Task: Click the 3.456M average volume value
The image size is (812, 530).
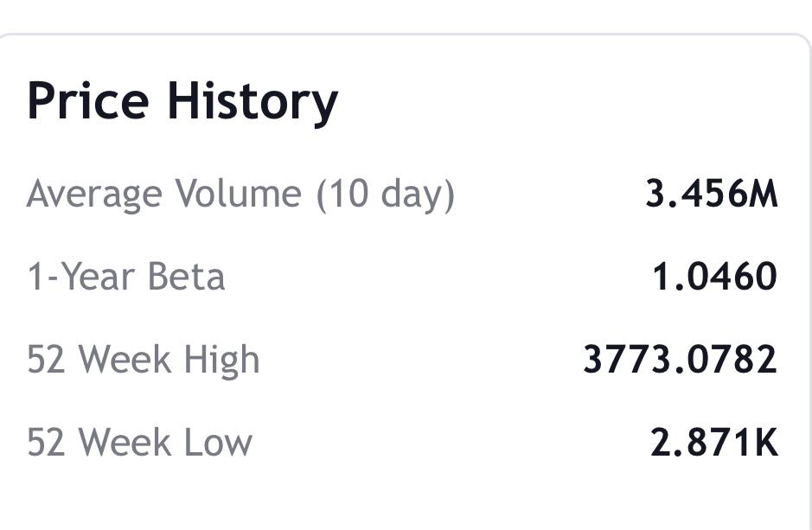Action: [711, 195]
